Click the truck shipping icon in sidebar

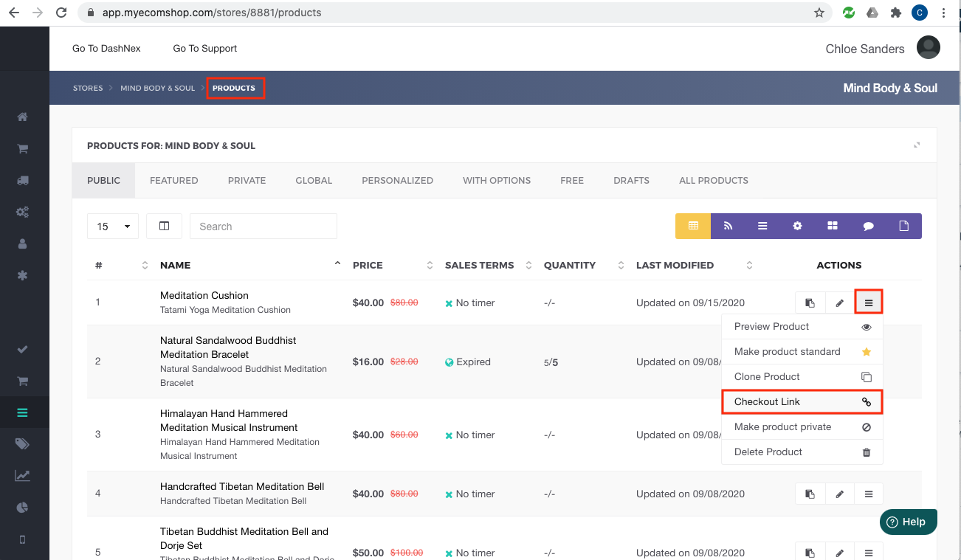pyautogui.click(x=22, y=180)
